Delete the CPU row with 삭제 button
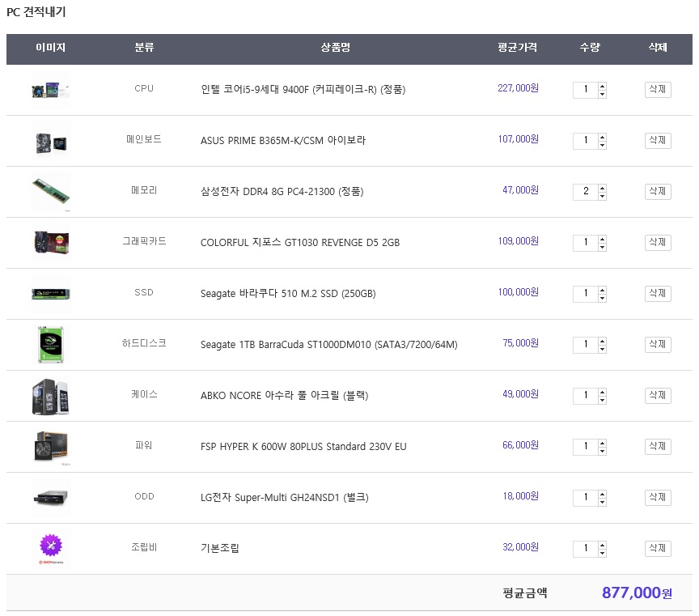 [x=658, y=89]
